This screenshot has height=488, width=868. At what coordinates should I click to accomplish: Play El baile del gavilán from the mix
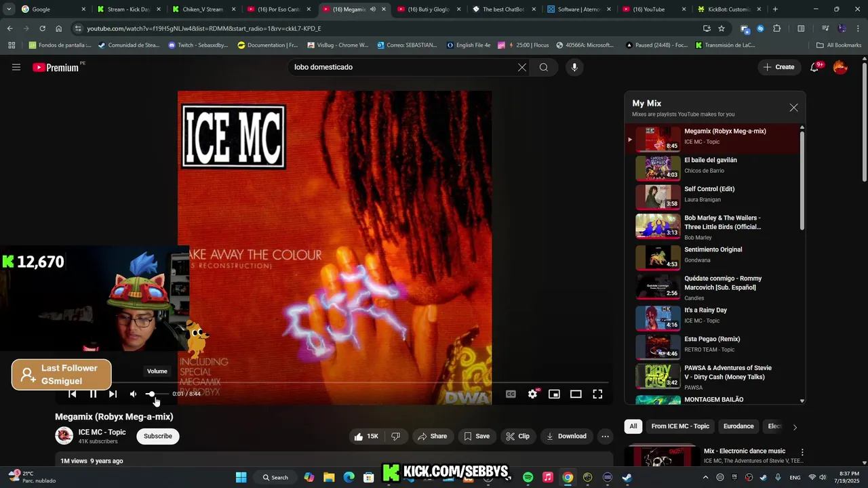713,168
